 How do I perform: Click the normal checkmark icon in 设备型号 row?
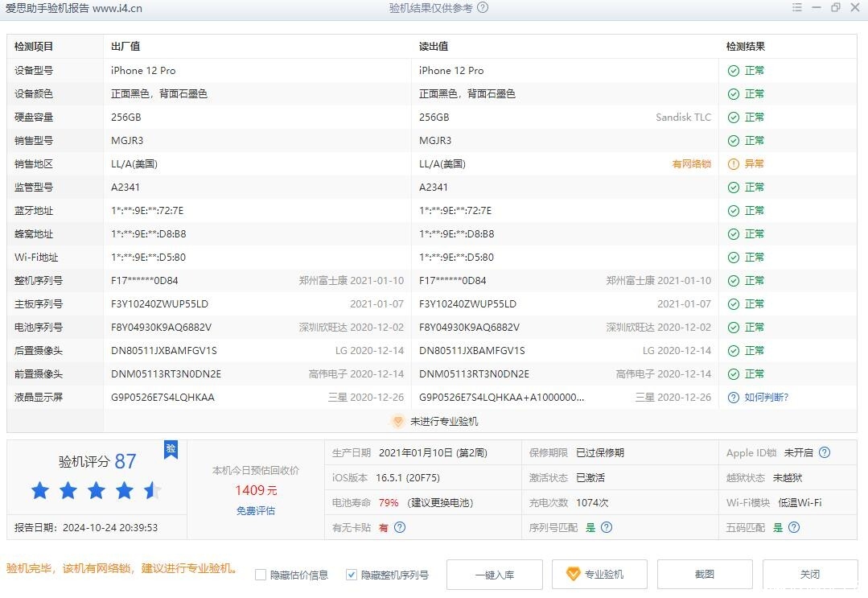point(734,71)
